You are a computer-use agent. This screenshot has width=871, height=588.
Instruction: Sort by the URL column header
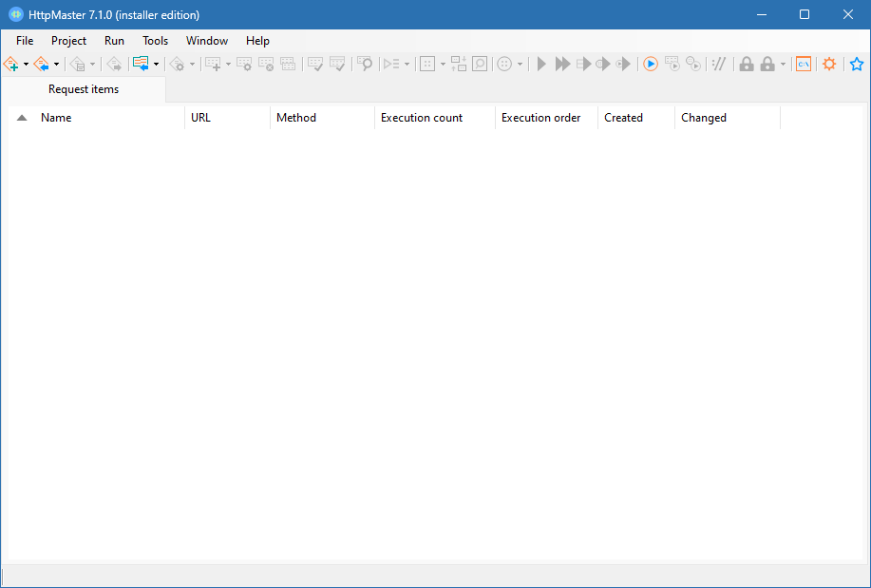click(227, 118)
